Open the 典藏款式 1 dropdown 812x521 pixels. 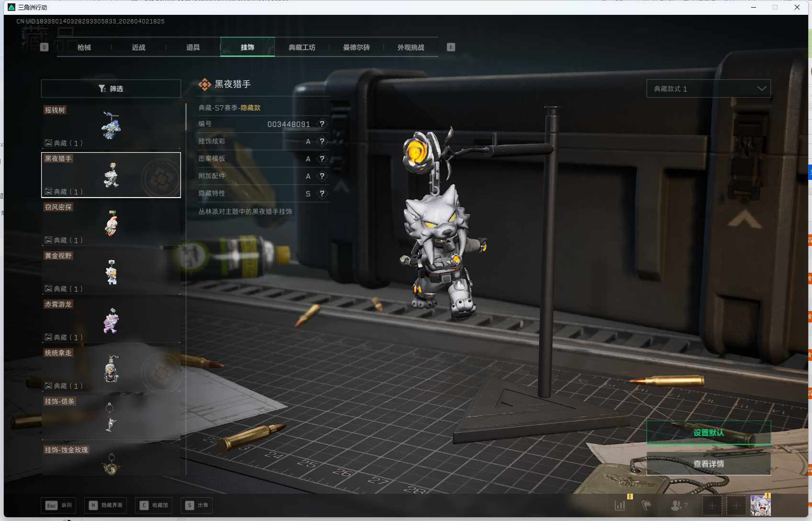tap(708, 89)
